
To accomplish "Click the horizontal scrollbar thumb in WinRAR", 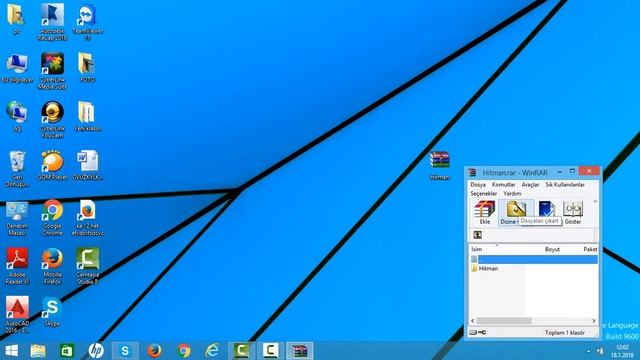I will pyautogui.click(x=504, y=321).
